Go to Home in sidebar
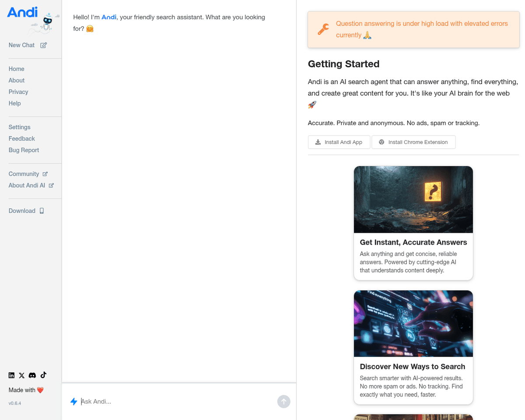Image resolution: width=525 pixels, height=420 pixels. 17,69
